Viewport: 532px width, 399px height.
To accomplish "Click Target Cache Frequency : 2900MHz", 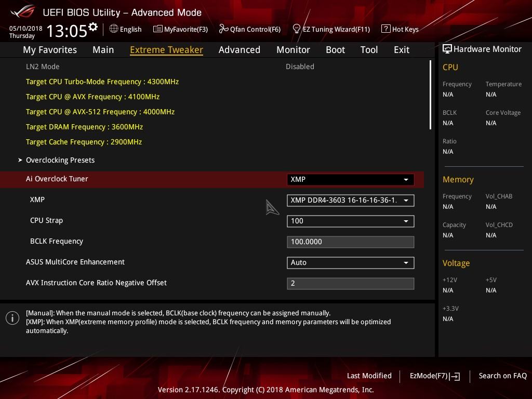I will [84, 142].
